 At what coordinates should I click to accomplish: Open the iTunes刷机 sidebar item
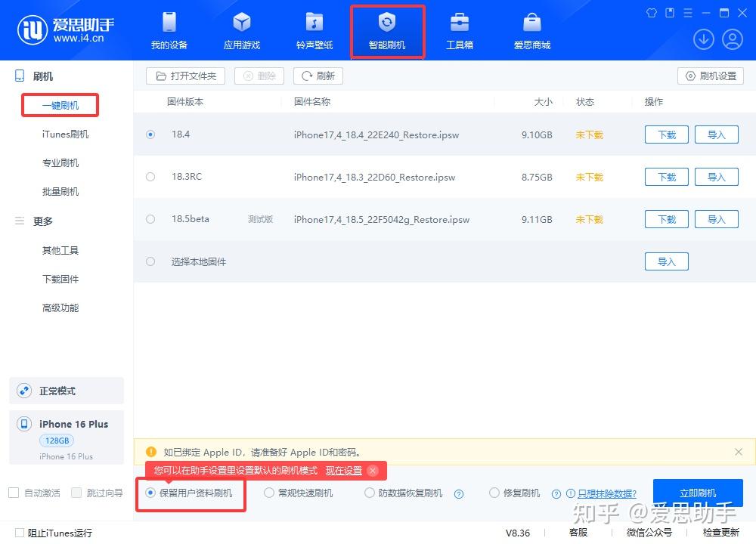[60, 133]
